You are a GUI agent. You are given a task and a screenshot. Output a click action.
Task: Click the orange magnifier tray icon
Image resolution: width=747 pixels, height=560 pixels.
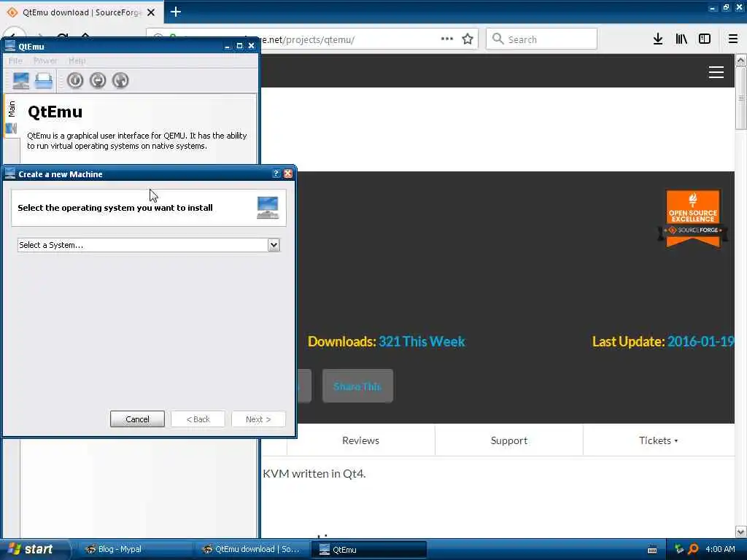[x=694, y=549]
